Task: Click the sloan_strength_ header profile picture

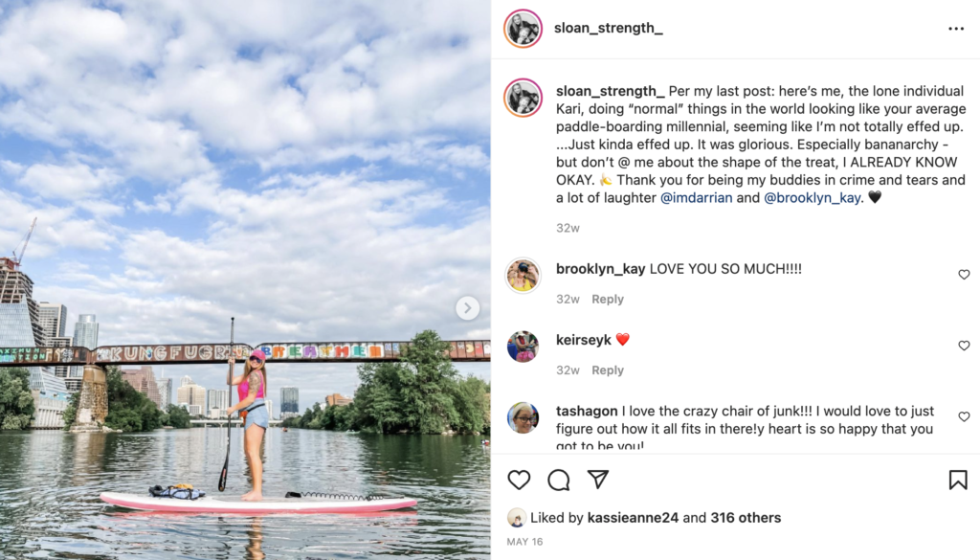Action: pyautogui.click(x=523, y=29)
